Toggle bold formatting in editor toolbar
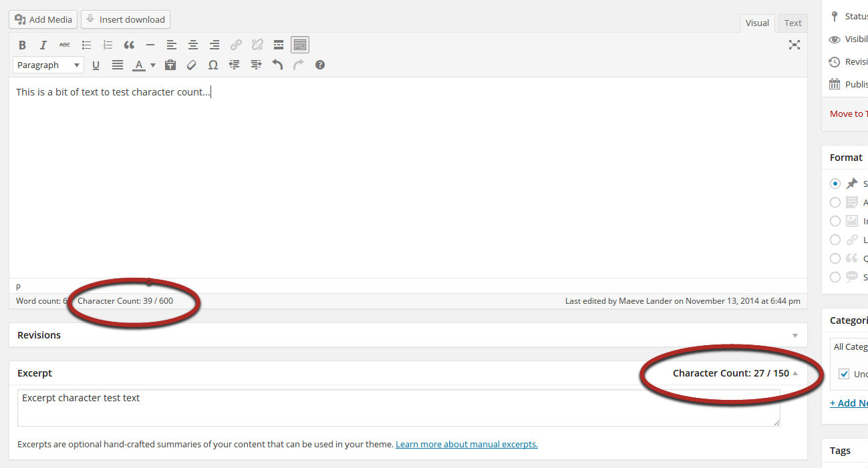The height and width of the screenshot is (468, 868). click(x=22, y=45)
